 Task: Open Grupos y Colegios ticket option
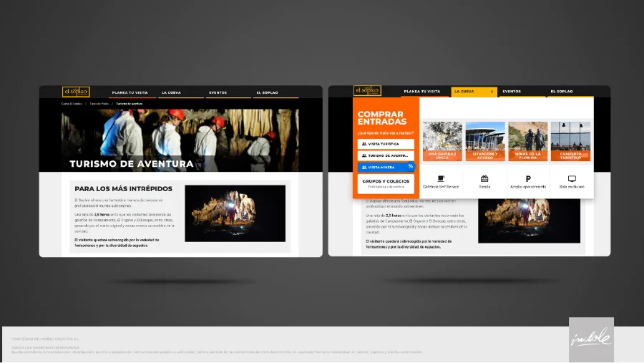pos(386,183)
